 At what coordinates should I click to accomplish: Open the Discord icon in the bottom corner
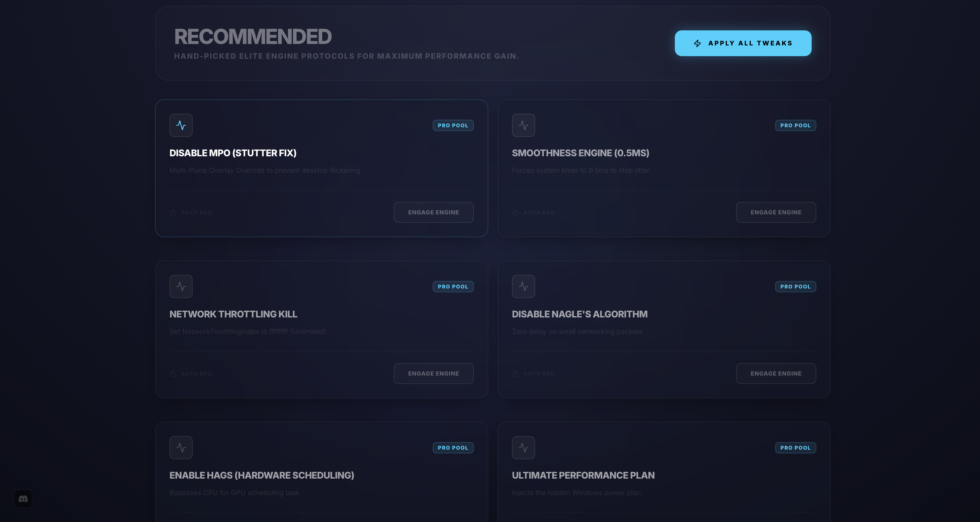pyautogui.click(x=23, y=499)
